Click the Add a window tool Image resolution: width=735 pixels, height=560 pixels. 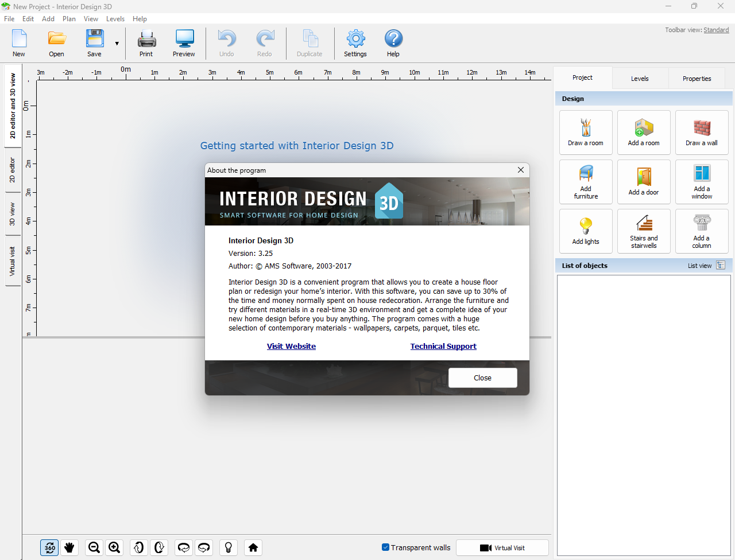click(x=702, y=182)
